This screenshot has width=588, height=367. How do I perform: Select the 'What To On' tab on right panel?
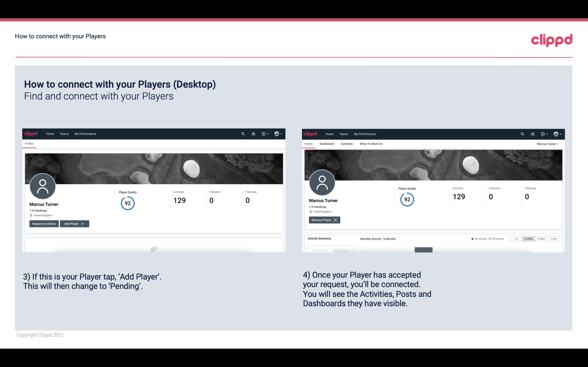pos(370,143)
